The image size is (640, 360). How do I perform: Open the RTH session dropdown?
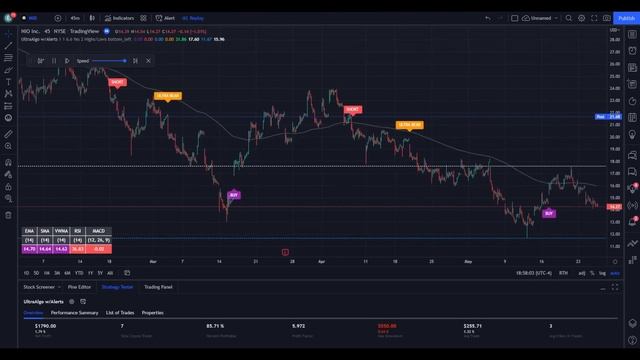tap(563, 273)
